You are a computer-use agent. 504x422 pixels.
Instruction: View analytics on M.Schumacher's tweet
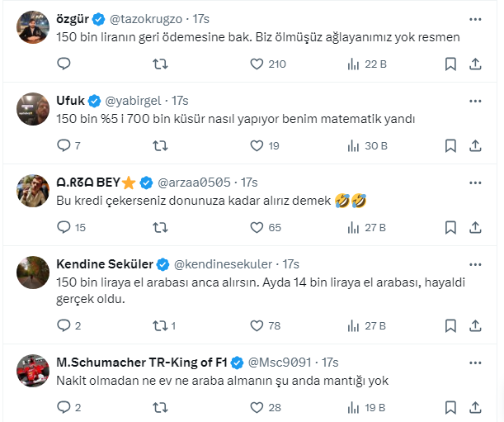(354, 407)
